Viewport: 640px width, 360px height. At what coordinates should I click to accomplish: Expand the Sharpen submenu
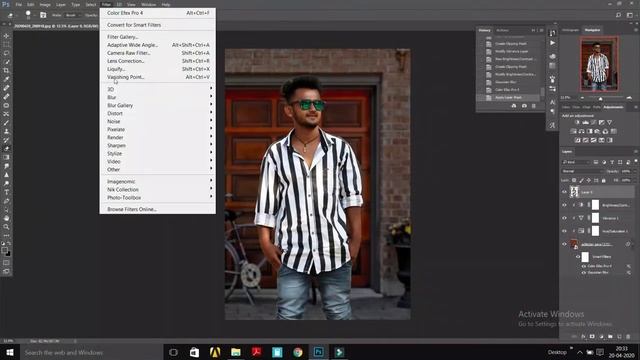coord(158,145)
